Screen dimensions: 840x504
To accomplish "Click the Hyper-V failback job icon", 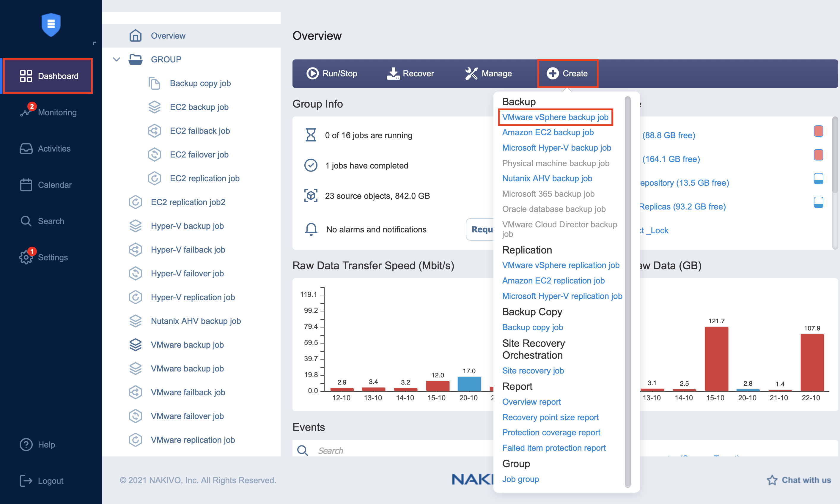I will 135,249.
